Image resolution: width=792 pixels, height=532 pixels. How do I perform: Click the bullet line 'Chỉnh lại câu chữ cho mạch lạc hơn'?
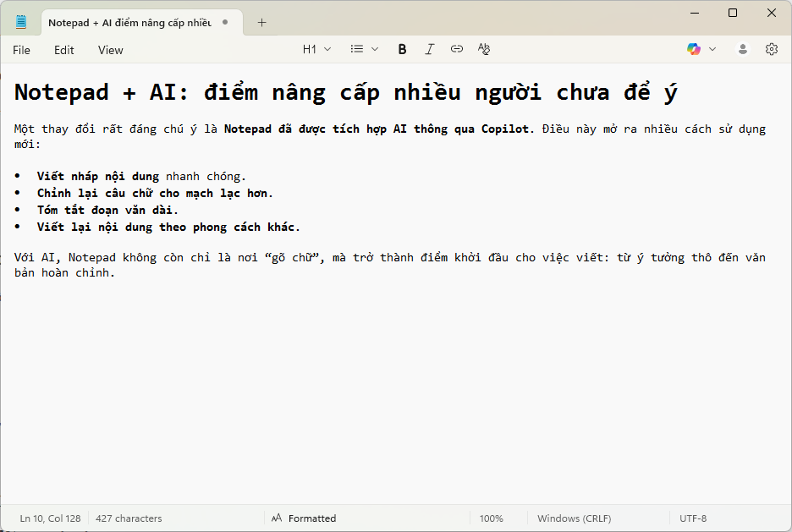(x=155, y=194)
